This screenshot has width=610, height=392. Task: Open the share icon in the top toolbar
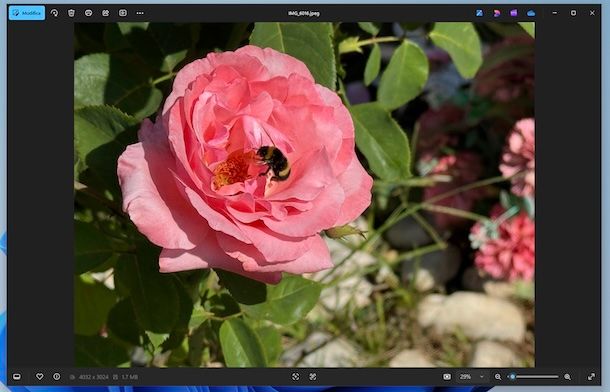[x=105, y=13]
